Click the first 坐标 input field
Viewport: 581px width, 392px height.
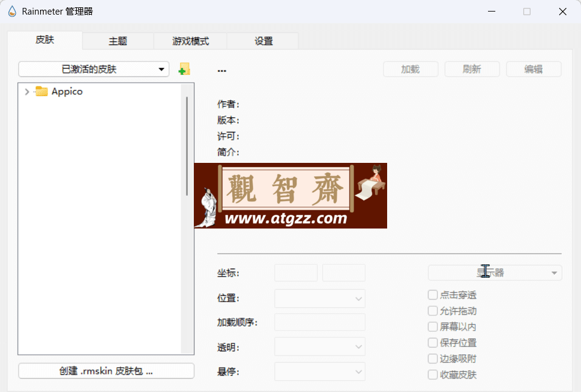click(296, 273)
